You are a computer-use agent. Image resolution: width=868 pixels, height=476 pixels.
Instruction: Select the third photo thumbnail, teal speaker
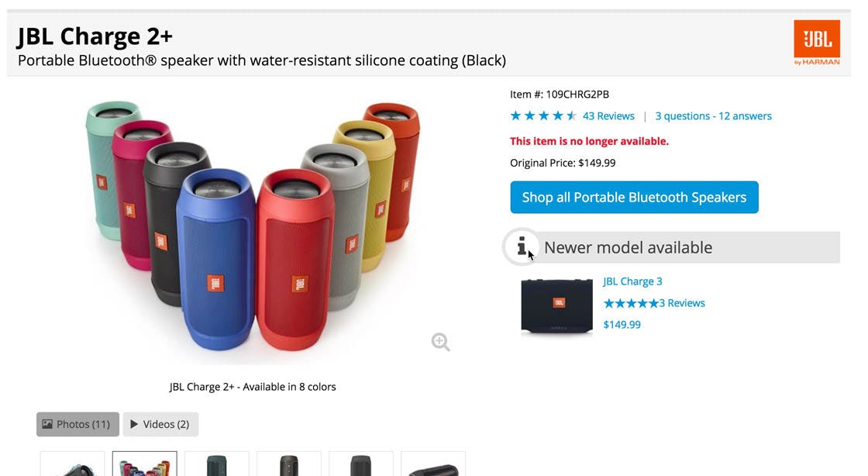[x=216, y=464]
